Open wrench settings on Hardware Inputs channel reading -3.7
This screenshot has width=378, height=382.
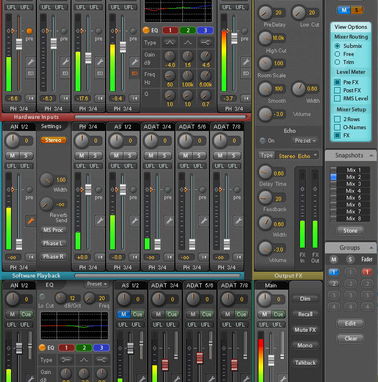tap(246, 62)
